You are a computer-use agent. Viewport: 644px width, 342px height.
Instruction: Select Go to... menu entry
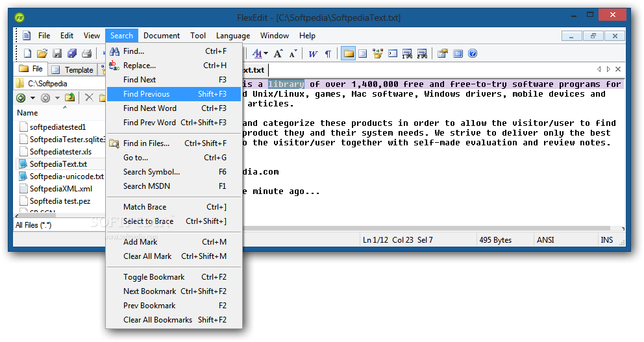coord(174,158)
